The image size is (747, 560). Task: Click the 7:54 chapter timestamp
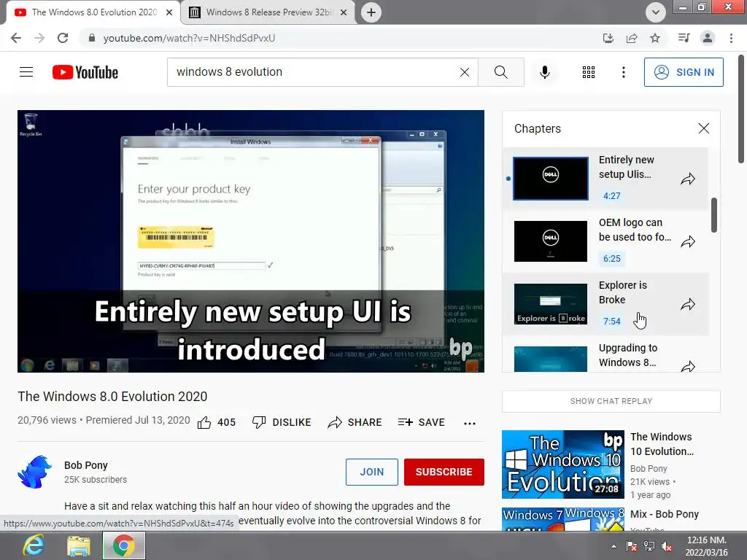point(612,322)
